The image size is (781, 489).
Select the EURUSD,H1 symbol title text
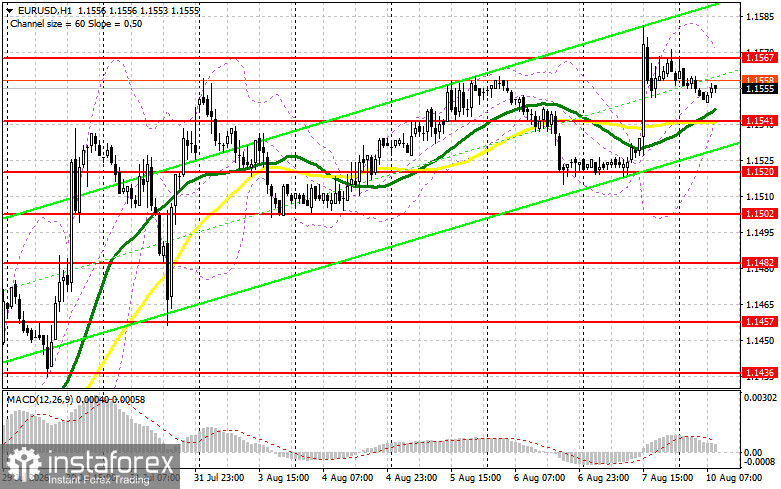46,10
